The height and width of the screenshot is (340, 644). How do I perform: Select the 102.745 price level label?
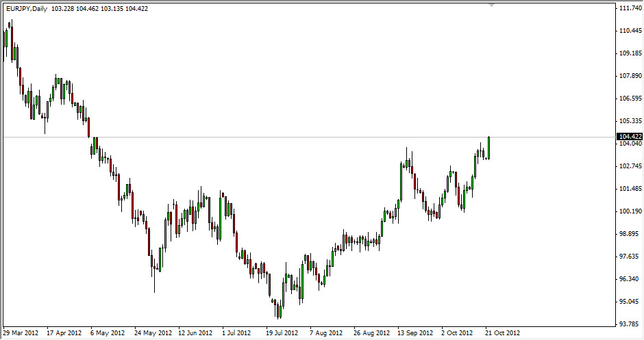pos(629,166)
